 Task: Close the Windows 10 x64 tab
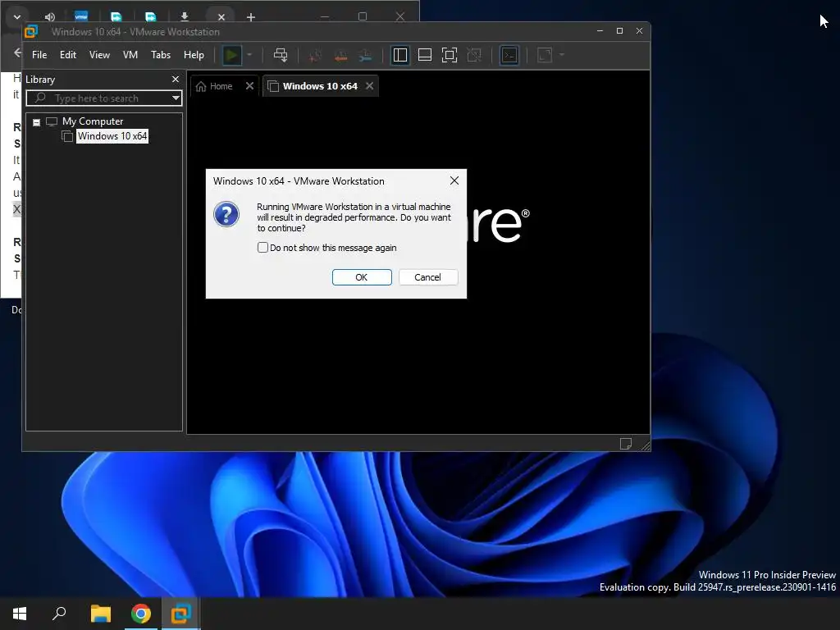(370, 85)
